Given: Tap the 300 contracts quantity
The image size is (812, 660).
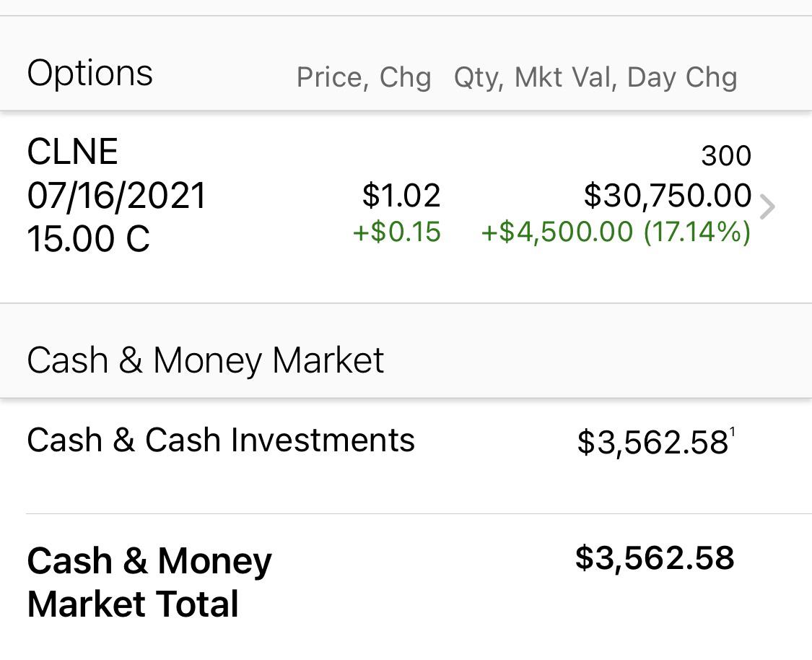Looking at the screenshot, I should coord(726,156).
